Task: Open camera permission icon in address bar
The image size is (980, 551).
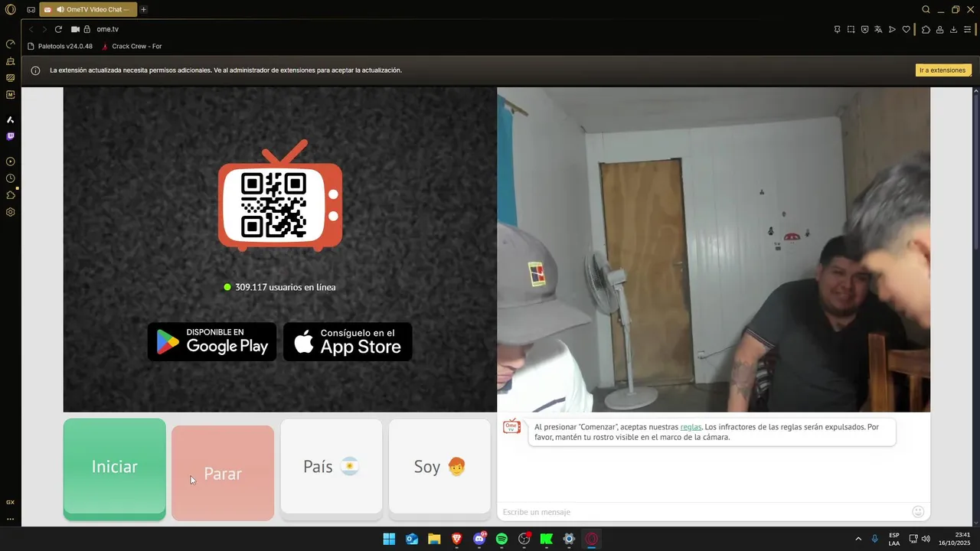Action: click(75, 29)
